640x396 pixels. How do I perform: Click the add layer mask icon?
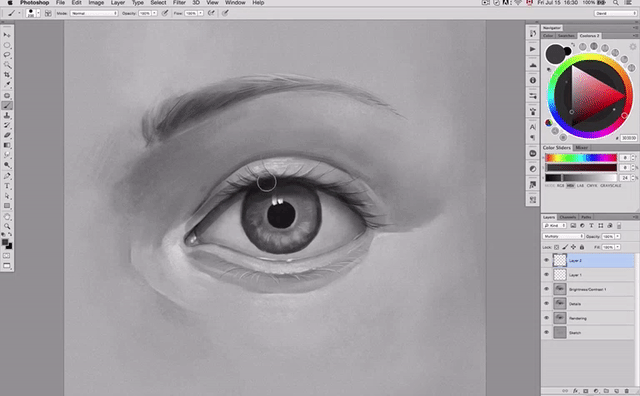585,391
